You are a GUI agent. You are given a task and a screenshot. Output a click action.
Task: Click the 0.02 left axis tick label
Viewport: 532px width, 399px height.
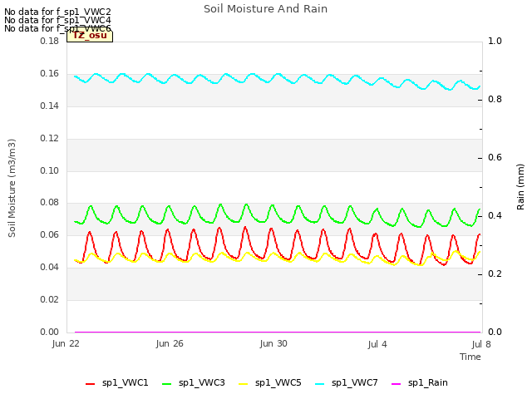[50, 299]
